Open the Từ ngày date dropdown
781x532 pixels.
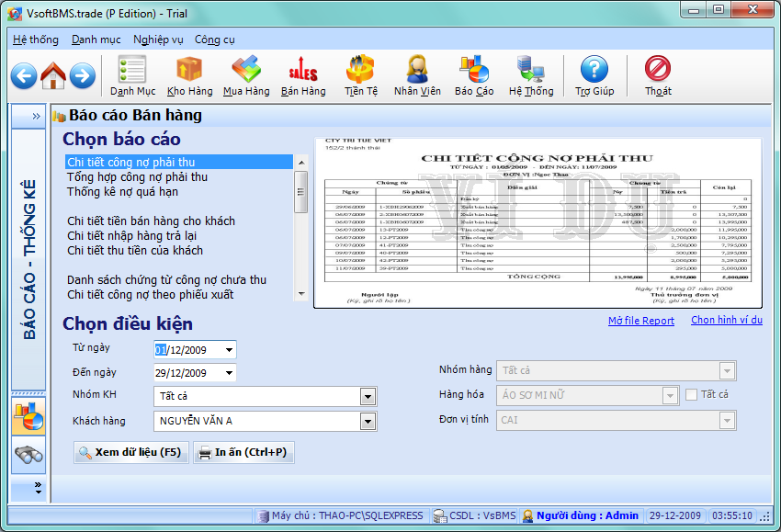229,350
